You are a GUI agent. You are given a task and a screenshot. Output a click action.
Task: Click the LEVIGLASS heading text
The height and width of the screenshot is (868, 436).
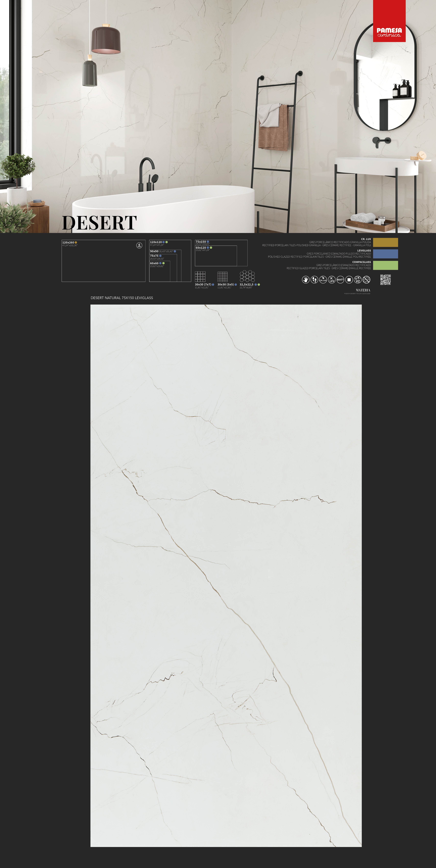click(x=364, y=251)
